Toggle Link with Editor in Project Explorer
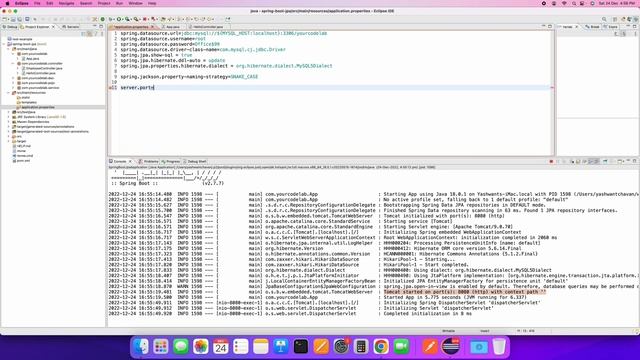 89,33
